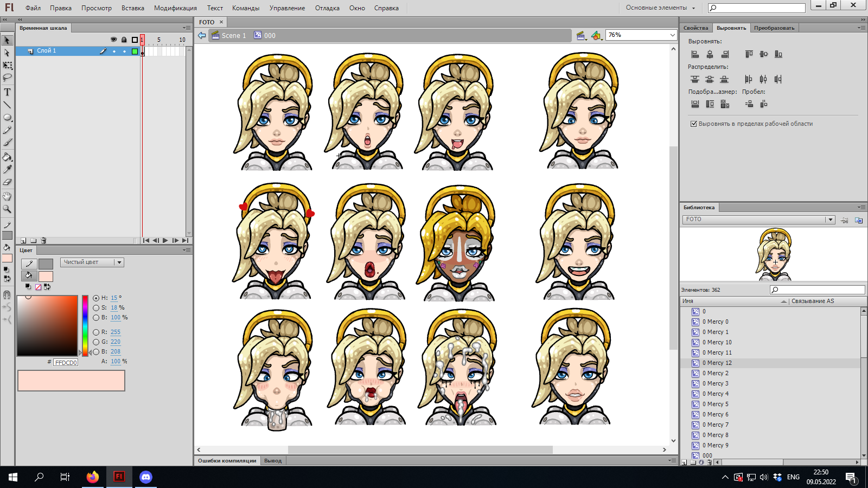This screenshot has width=868, height=488.
Task: Toggle outline view for all layers
Action: [x=135, y=40]
